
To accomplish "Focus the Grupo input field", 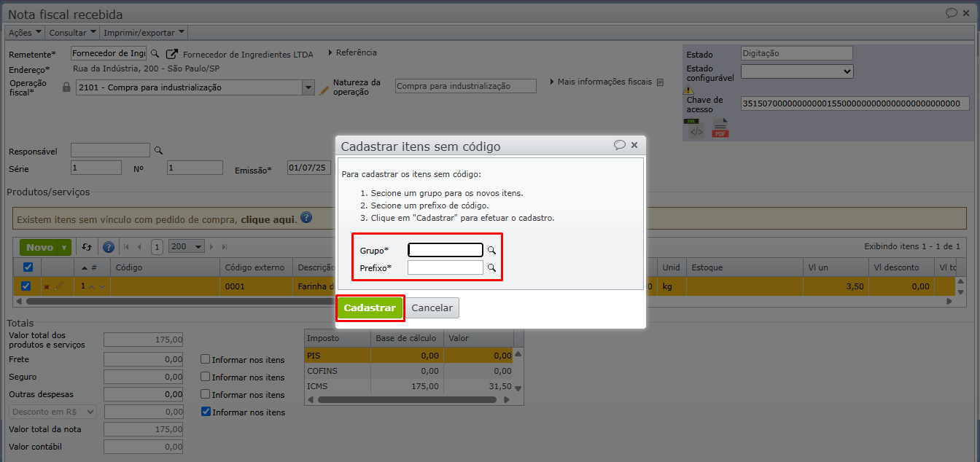I will [446, 250].
